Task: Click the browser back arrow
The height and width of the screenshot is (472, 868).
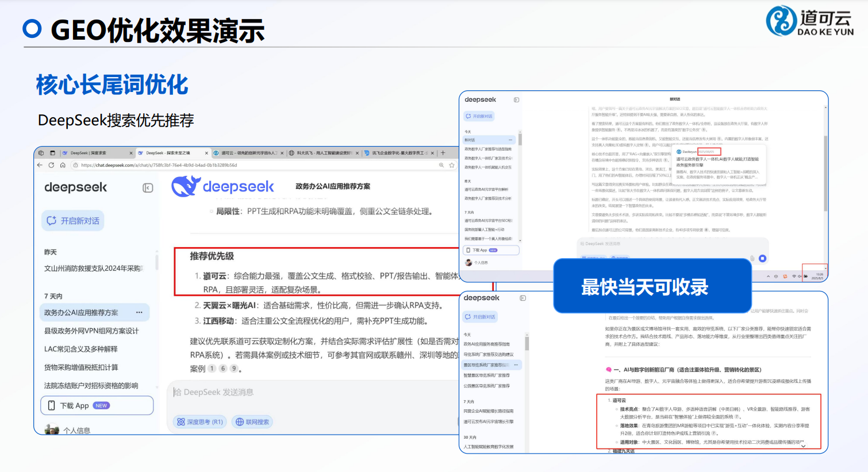Action: tap(40, 165)
